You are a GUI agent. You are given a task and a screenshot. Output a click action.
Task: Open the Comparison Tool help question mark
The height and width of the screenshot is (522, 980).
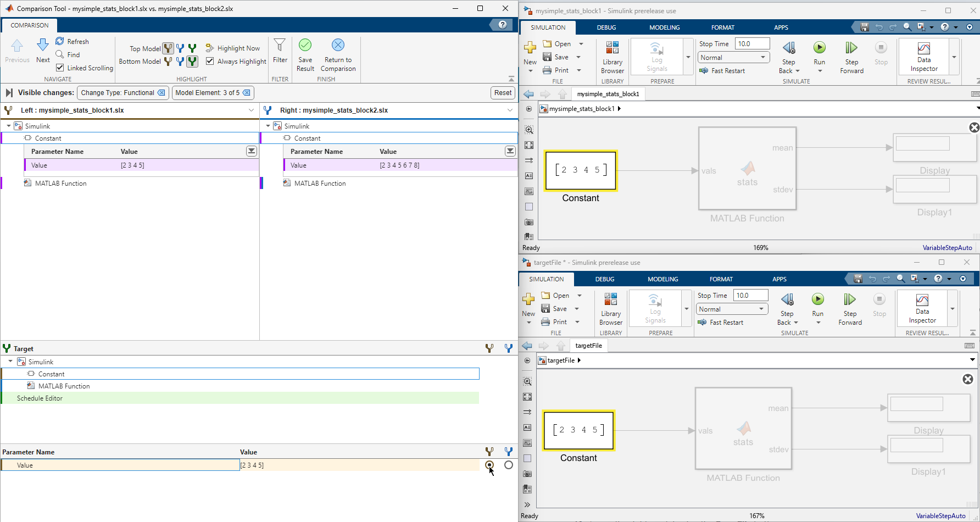point(502,25)
